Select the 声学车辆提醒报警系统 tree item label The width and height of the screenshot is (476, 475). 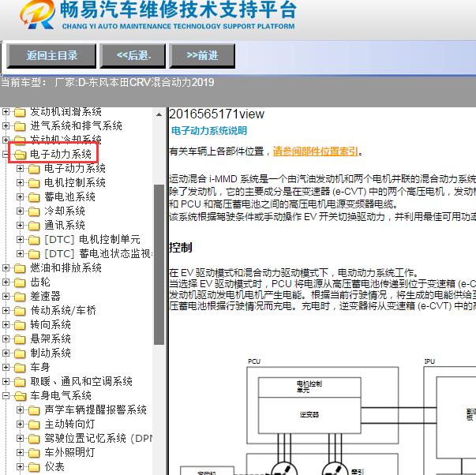(x=96, y=410)
